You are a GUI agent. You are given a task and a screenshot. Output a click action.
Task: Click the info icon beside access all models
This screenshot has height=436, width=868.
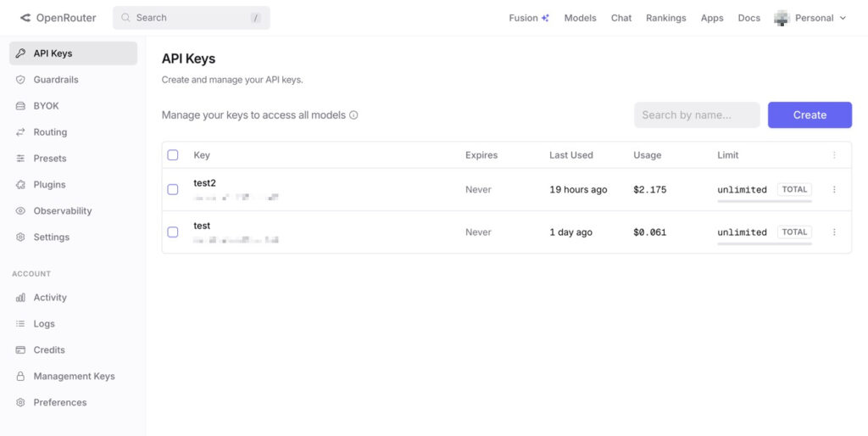(x=353, y=115)
